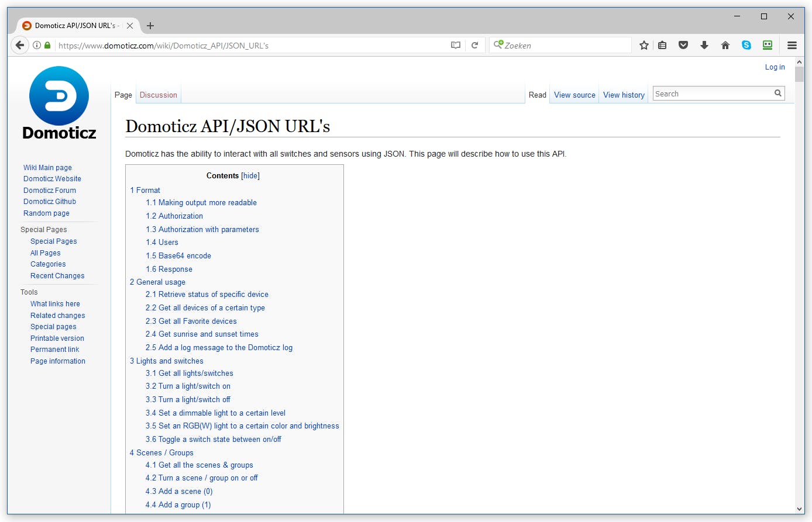Image resolution: width=812 pixels, height=522 pixels.
Task: Open All Pages in sidebar
Action: pyautogui.click(x=46, y=253)
